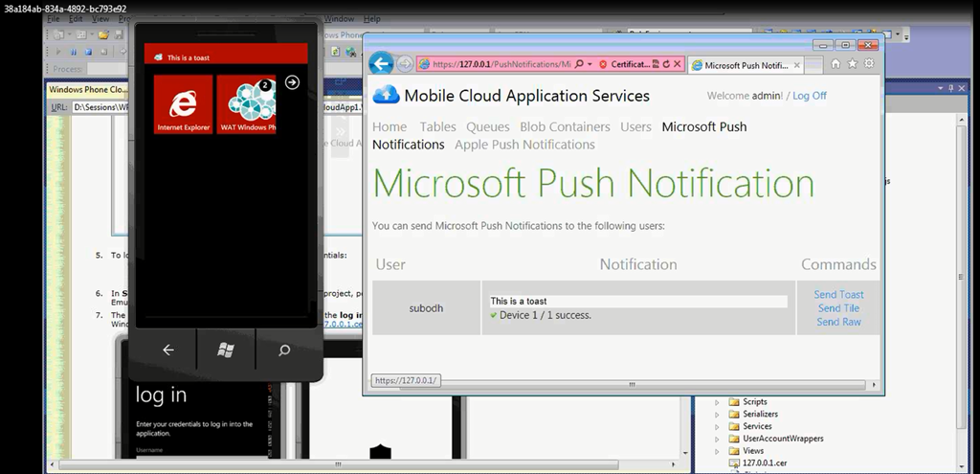
Task: Tap the phone emulator Windows Start button
Action: [x=226, y=350]
